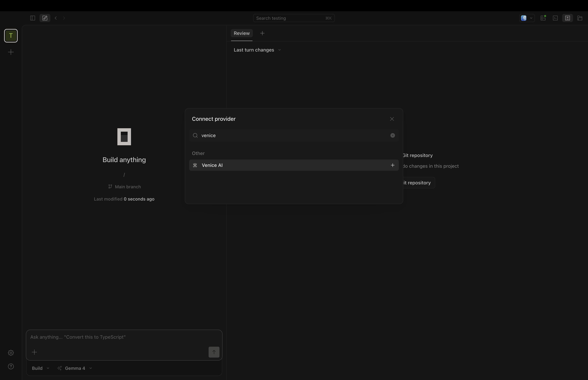Open the Gemma 4 model dropdown
This screenshot has height=380, width=588.
pyautogui.click(x=75, y=368)
